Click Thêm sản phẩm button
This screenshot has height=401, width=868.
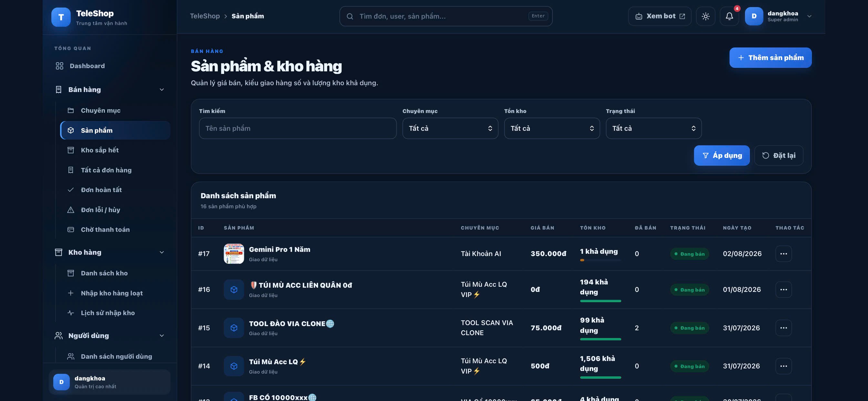(770, 57)
